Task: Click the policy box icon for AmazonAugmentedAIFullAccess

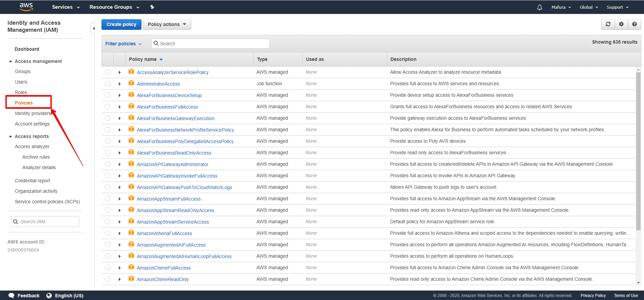Action: click(x=131, y=244)
